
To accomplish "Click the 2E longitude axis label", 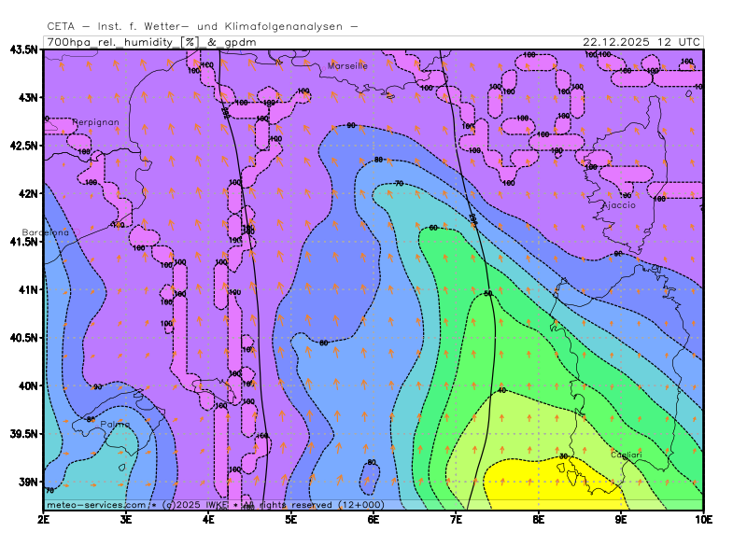I will [x=44, y=517].
